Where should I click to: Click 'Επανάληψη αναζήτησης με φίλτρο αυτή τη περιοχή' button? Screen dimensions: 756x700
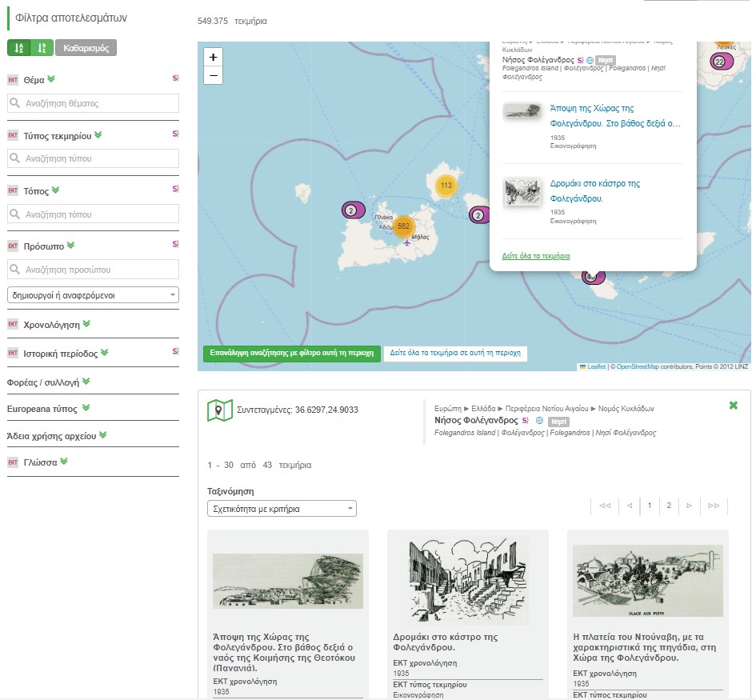(291, 352)
